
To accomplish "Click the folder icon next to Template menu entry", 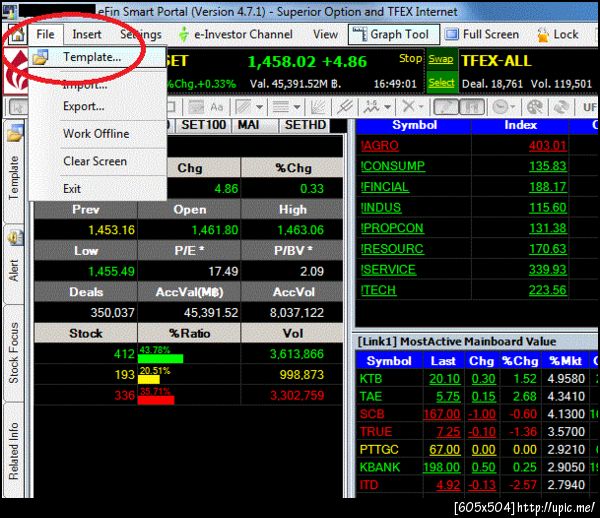I will point(40,57).
